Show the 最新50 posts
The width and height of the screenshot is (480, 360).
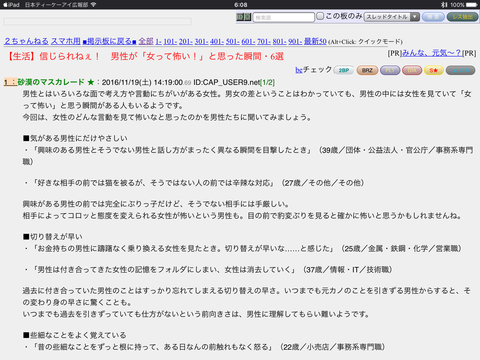315,41
